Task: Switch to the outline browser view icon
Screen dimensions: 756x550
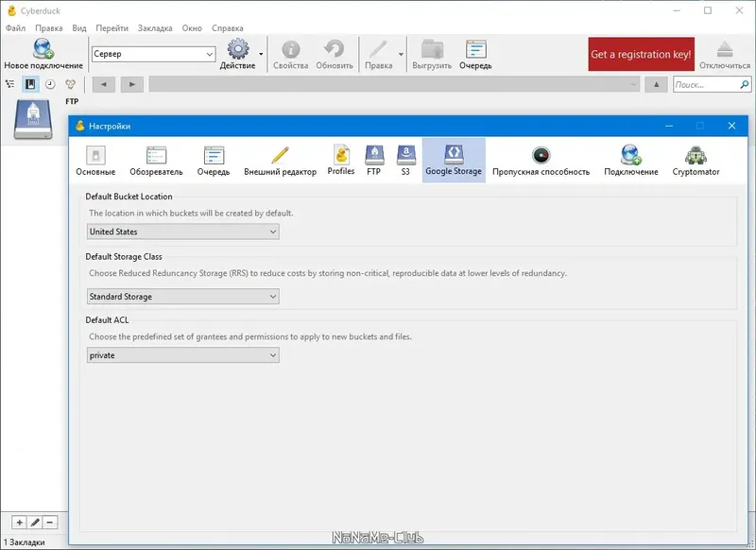Action: pyautogui.click(x=9, y=84)
